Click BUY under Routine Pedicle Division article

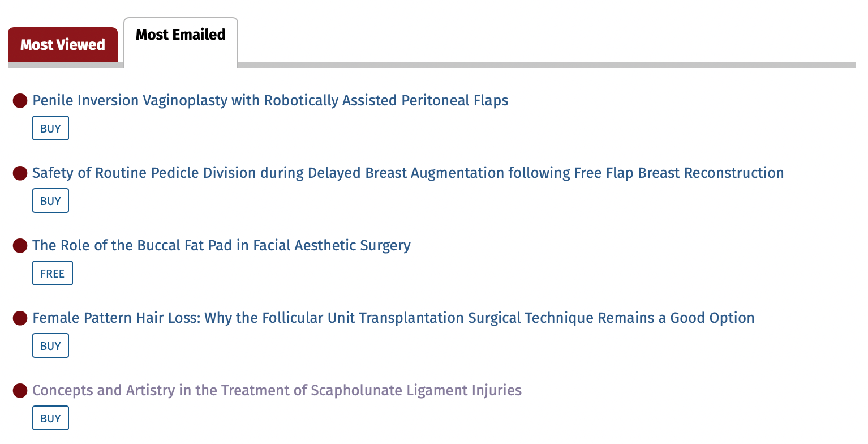(50, 201)
